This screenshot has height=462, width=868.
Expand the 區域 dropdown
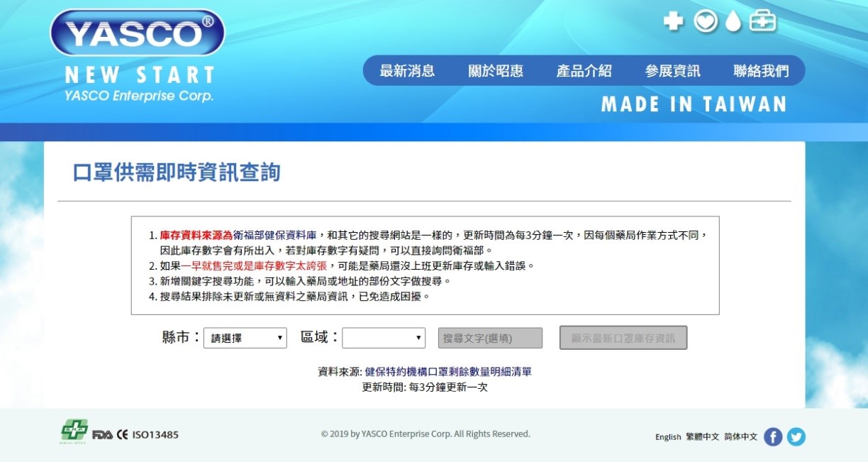384,338
